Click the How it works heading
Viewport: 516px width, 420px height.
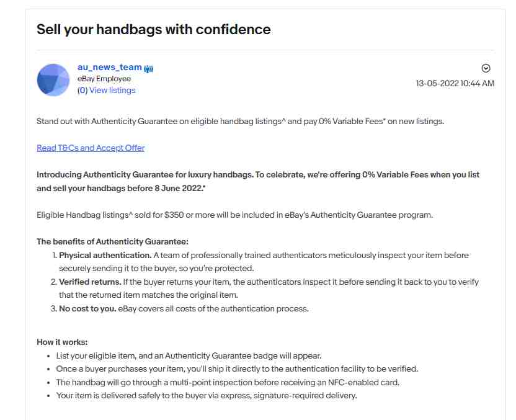pyautogui.click(x=62, y=342)
